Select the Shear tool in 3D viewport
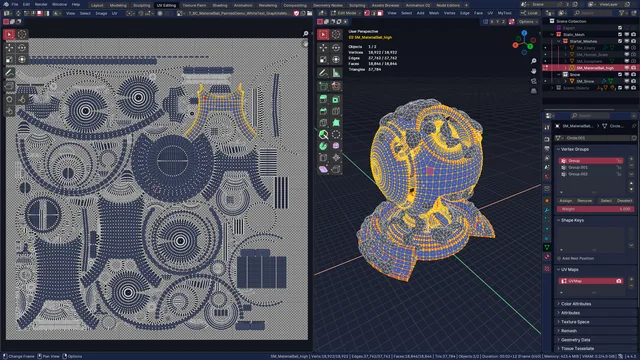 click(323, 169)
